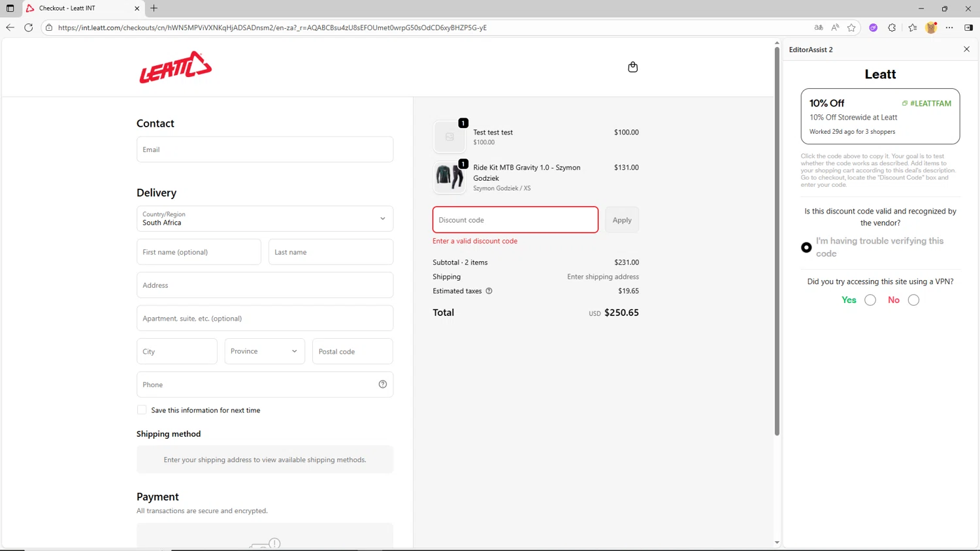980x551 pixels.
Task: Click the Test test test item thumbnail
Action: [x=449, y=136]
